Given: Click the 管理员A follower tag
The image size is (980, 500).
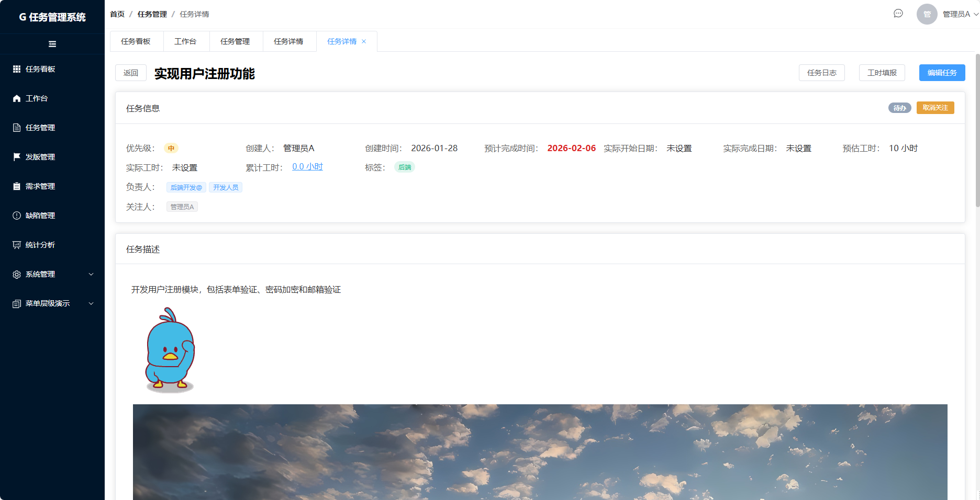Looking at the screenshot, I should (x=182, y=207).
